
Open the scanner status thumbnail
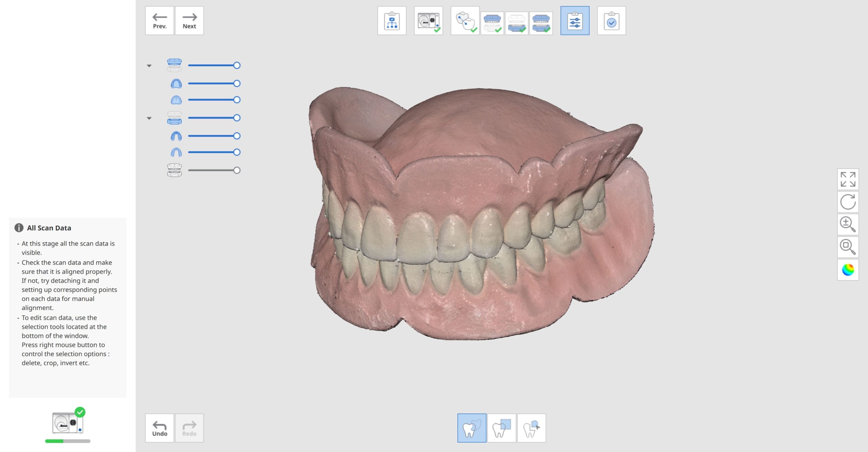(68, 423)
